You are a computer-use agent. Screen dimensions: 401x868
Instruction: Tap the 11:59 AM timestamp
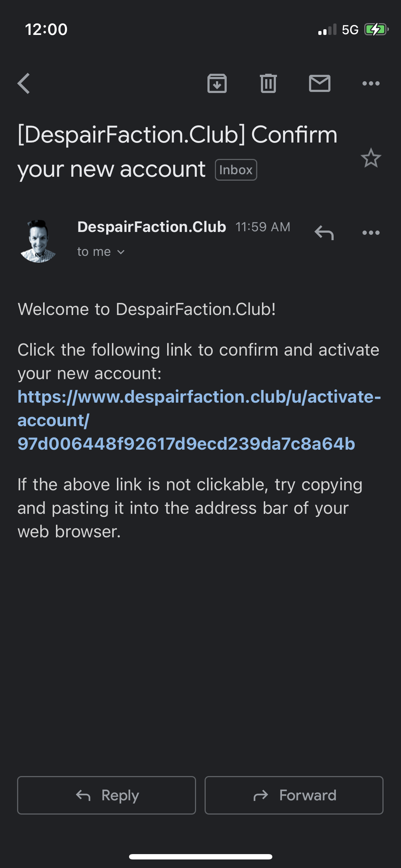click(x=263, y=227)
